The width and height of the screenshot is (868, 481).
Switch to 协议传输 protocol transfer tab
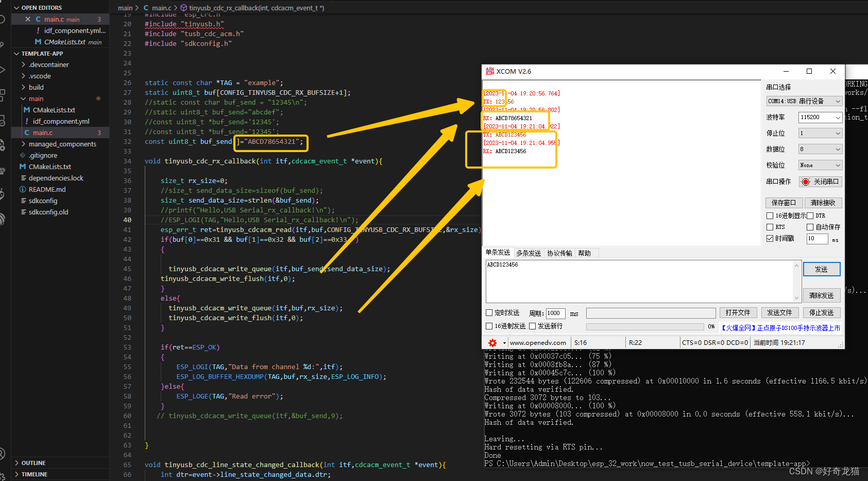(x=559, y=253)
